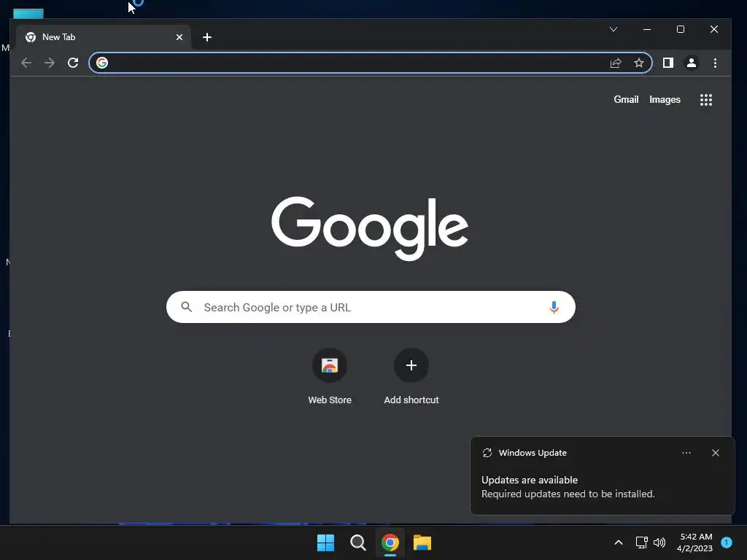Open the Google apps grid
Viewport: 747px width, 560px height.
706,99
